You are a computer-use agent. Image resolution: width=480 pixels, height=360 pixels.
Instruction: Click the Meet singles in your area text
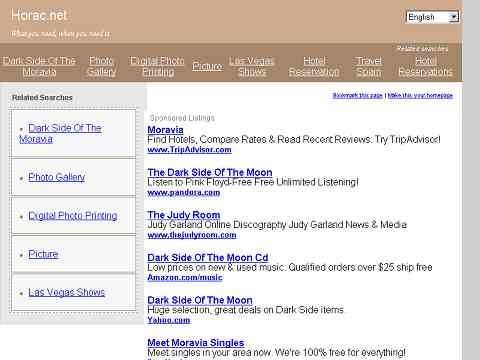[x=276, y=352]
